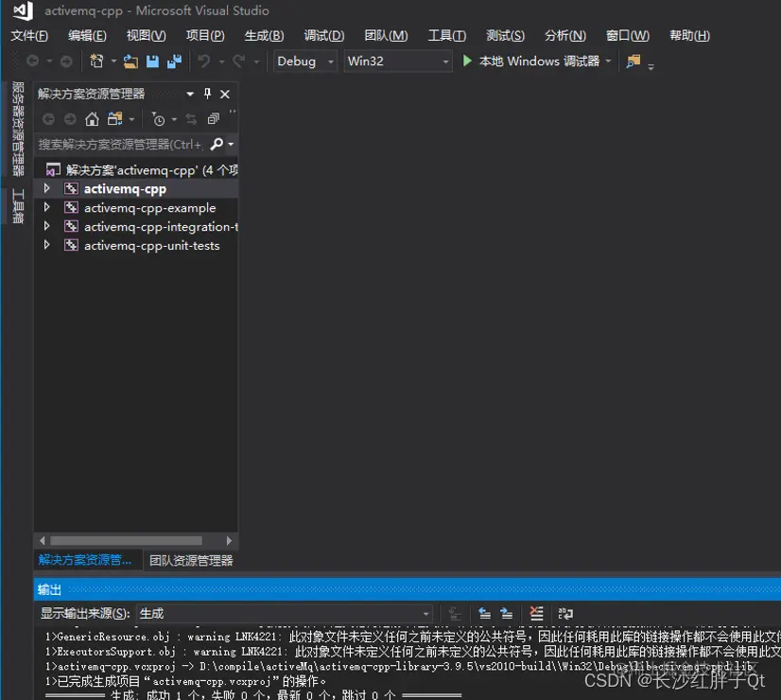Open the Solution Explorer window position dropdown
The height and width of the screenshot is (700, 781).
coord(190,94)
